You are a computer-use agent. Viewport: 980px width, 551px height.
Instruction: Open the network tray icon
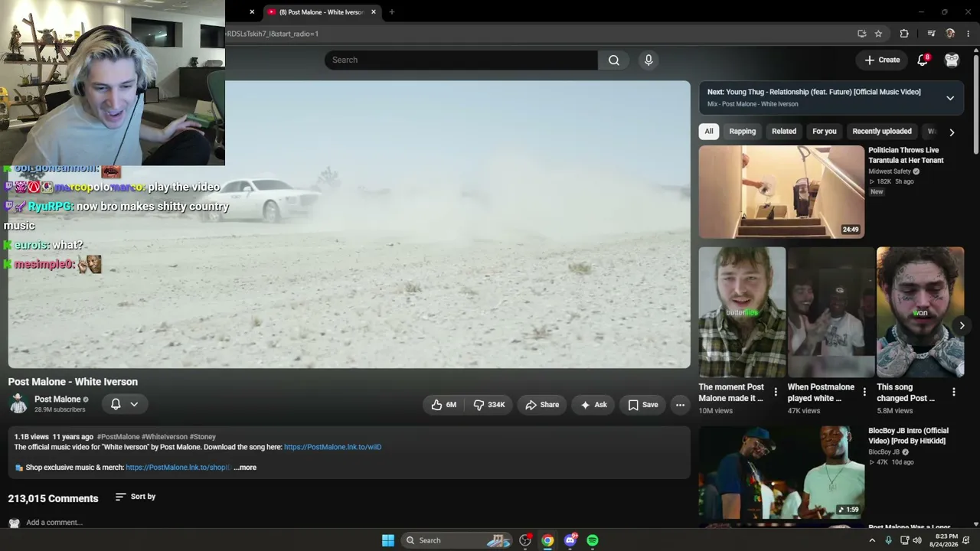pos(904,540)
